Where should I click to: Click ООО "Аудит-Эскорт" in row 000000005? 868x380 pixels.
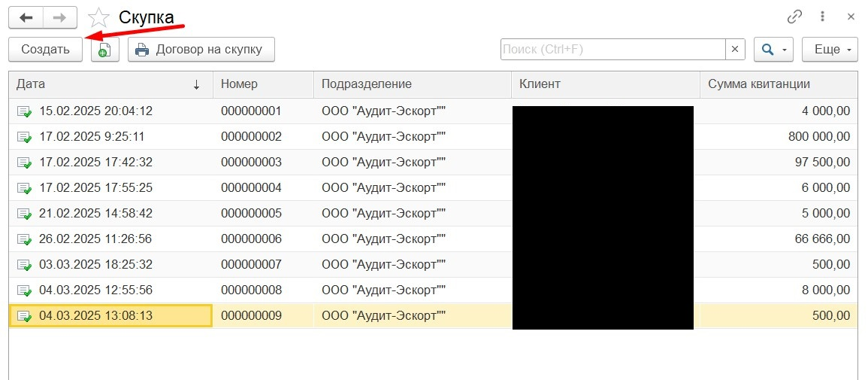tap(383, 213)
